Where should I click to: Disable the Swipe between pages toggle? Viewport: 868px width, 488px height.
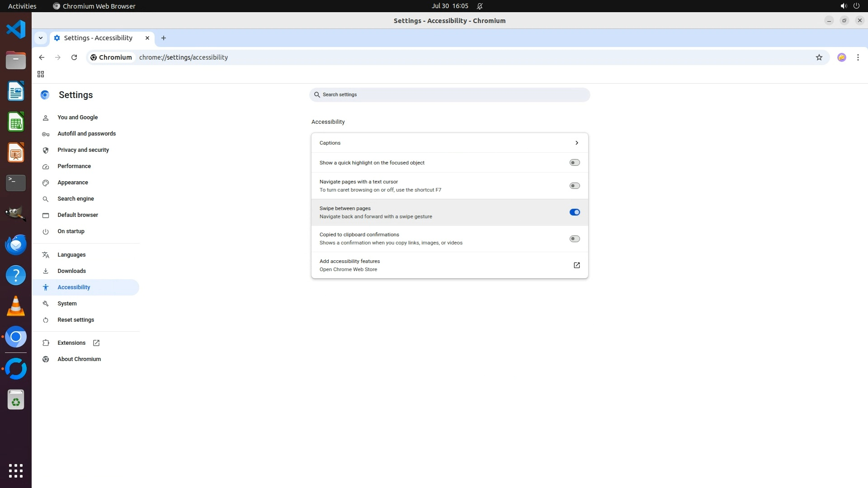coord(574,212)
